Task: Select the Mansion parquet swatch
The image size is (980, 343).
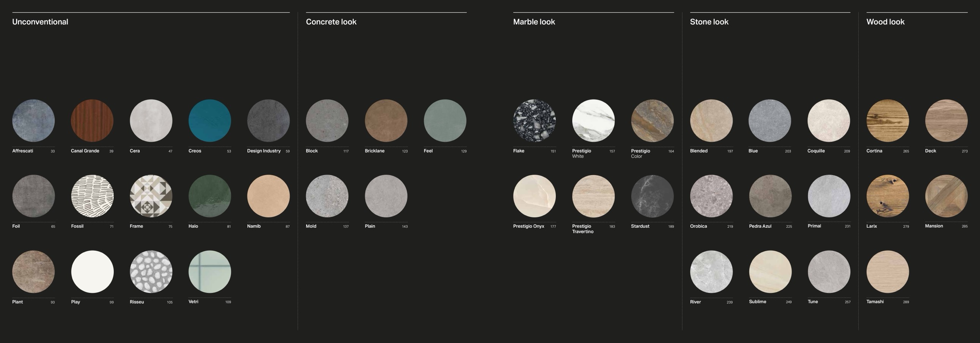Action: [x=946, y=196]
